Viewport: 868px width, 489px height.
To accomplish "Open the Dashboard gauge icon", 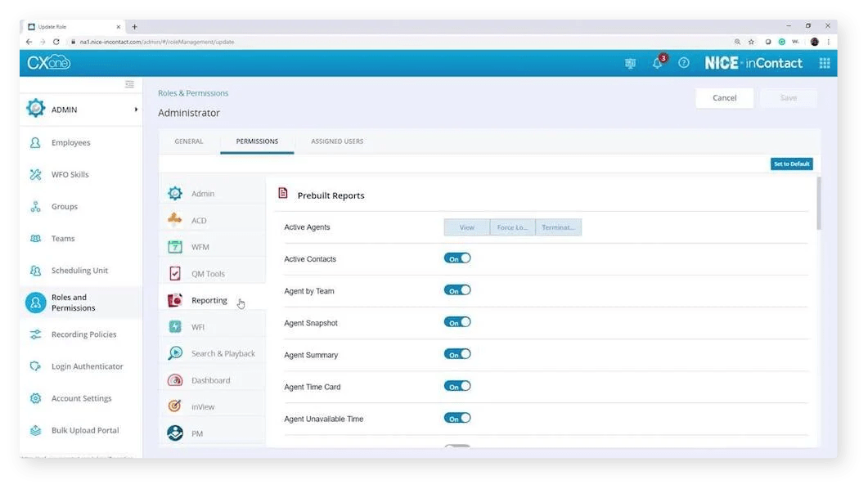I will pyautogui.click(x=175, y=380).
